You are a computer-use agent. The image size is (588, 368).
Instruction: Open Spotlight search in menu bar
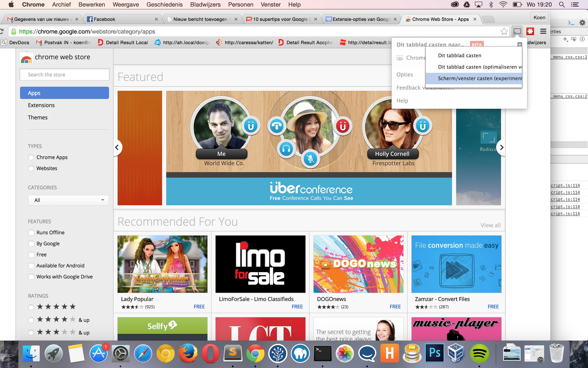pyautogui.click(x=561, y=4)
